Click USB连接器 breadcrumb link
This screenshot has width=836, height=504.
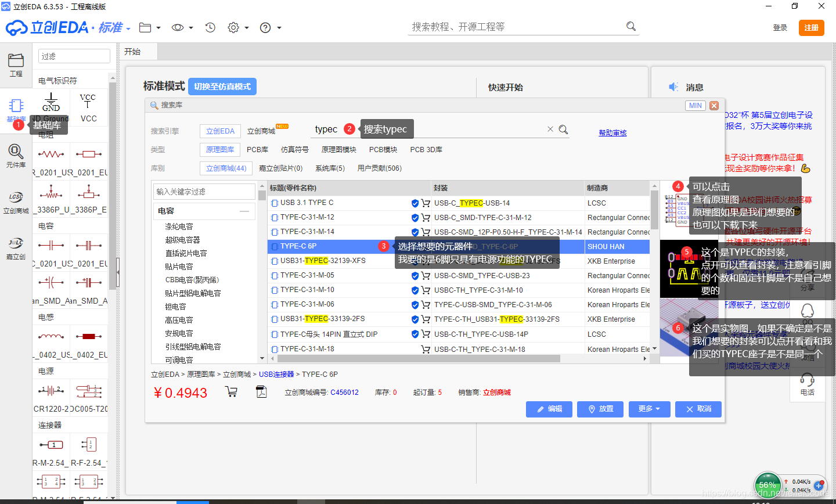click(276, 375)
